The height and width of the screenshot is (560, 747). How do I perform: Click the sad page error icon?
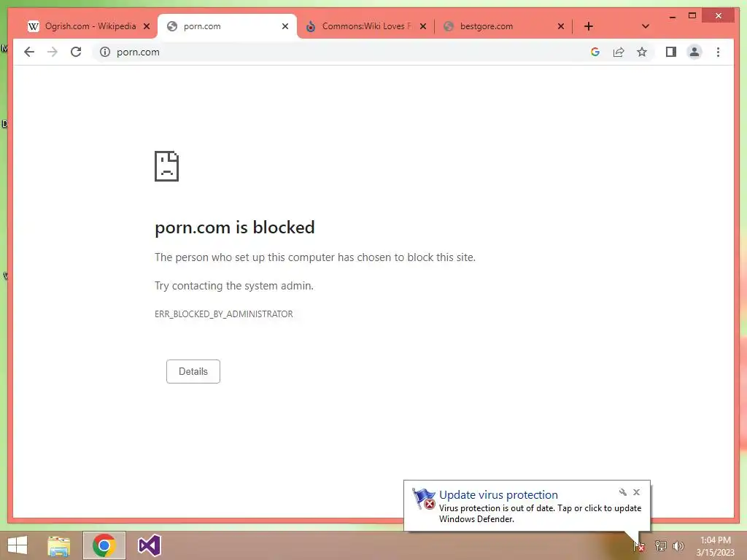pos(167,166)
